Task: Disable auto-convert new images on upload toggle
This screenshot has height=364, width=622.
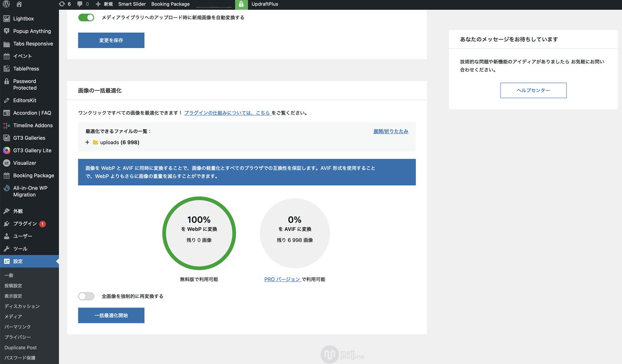Action: [x=86, y=17]
